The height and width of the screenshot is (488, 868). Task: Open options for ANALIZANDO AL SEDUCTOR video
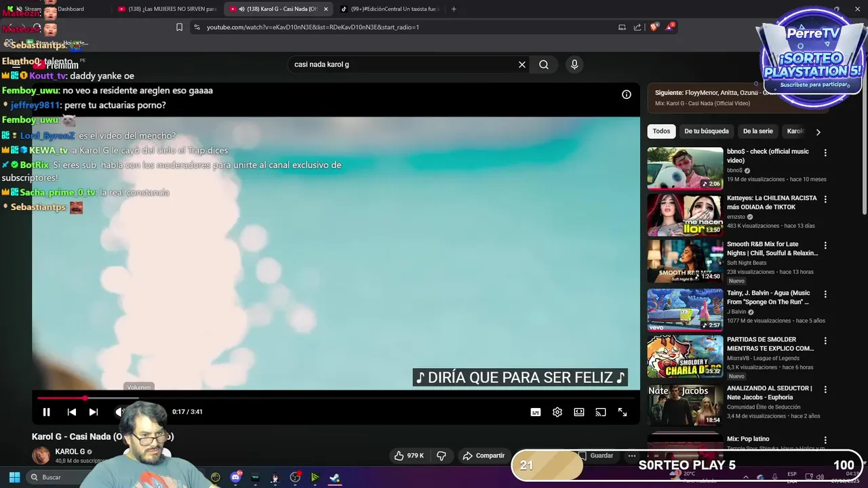coord(825,390)
